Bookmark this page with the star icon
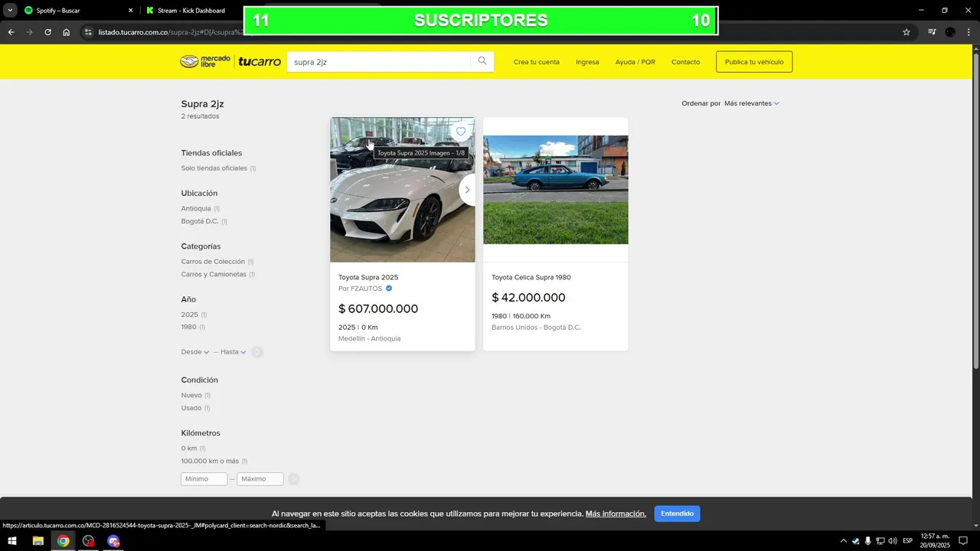The width and height of the screenshot is (980, 551). pos(906,32)
